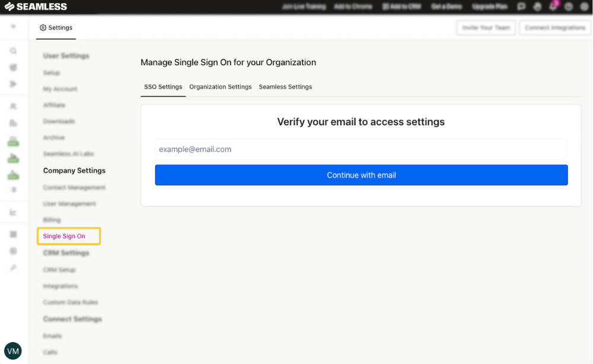Click the Seamless logo in the top bar
Viewport: 593px width, 364px height.
36,7
